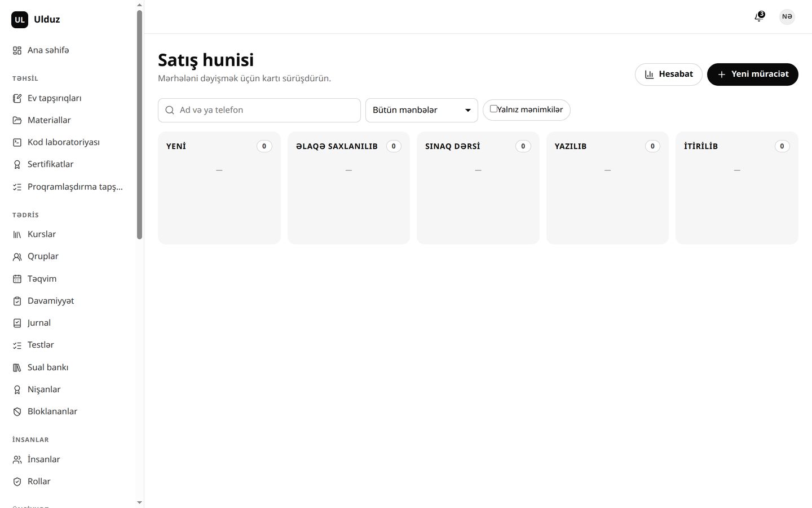Image resolution: width=812 pixels, height=508 pixels.
Task: Click the count badge in YAZILIB column
Action: pyautogui.click(x=652, y=146)
